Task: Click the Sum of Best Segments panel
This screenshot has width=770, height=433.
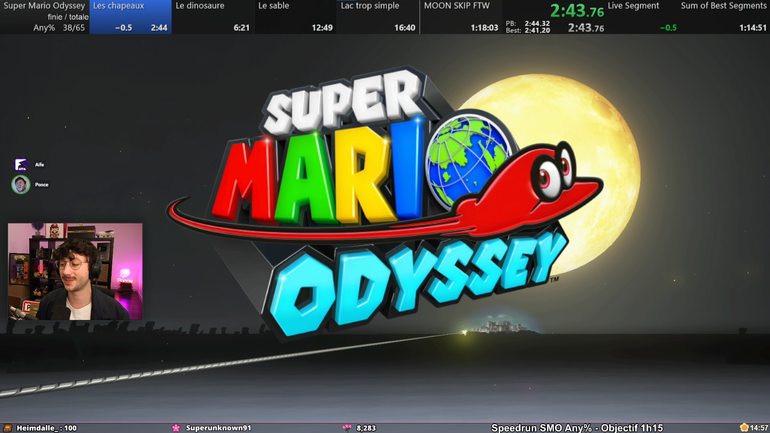Action: coord(724,17)
